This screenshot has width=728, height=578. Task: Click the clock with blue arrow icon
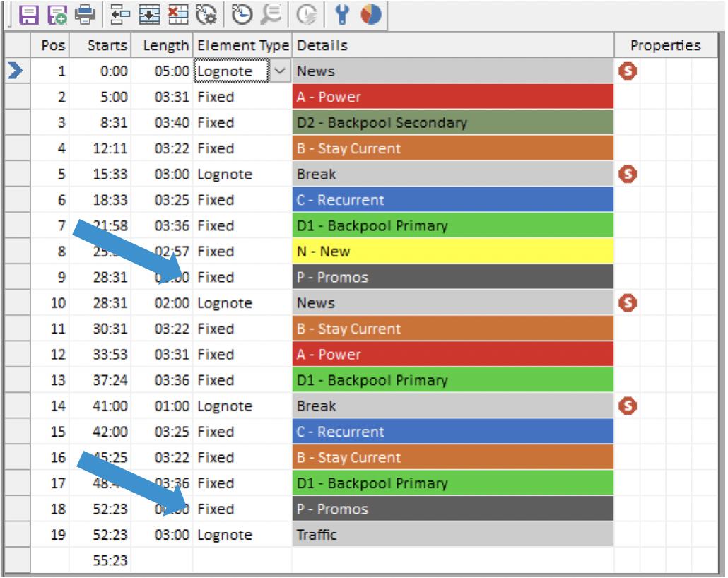tap(242, 14)
